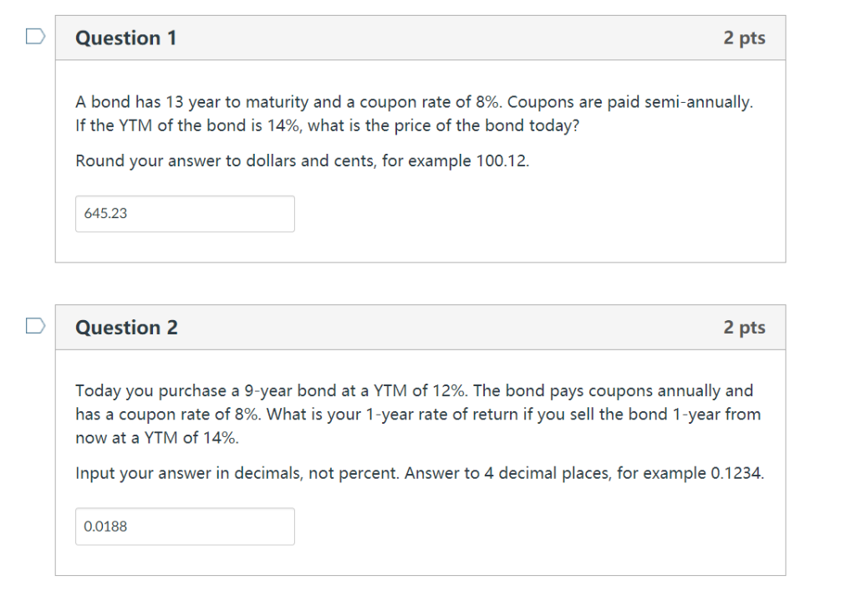Click the Question 1 header bar
856x616 pixels.
[418, 38]
